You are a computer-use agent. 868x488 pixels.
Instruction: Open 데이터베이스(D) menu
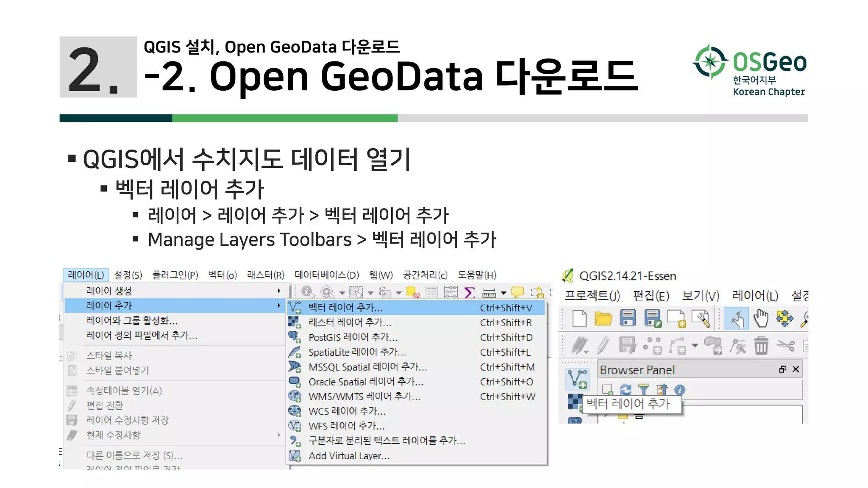click(x=327, y=275)
